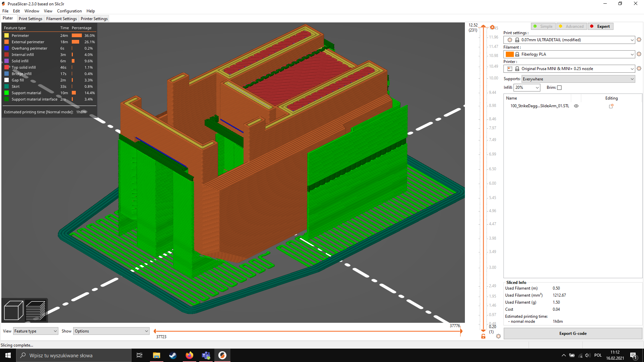
Task: Enable the Brim checkbox
Action: [x=559, y=87]
